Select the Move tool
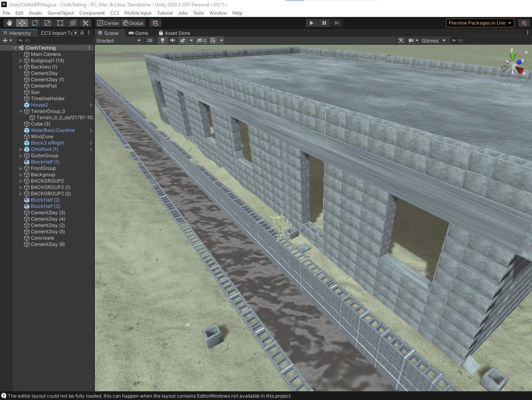This screenshot has height=400, width=532. coord(22,23)
